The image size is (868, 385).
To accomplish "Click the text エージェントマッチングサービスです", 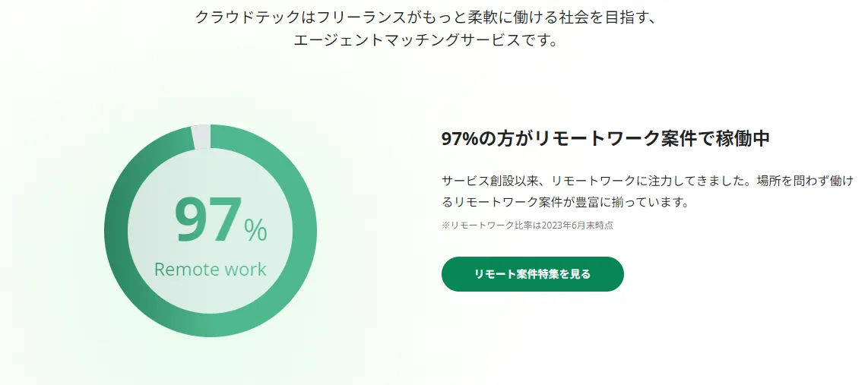I will [426, 40].
